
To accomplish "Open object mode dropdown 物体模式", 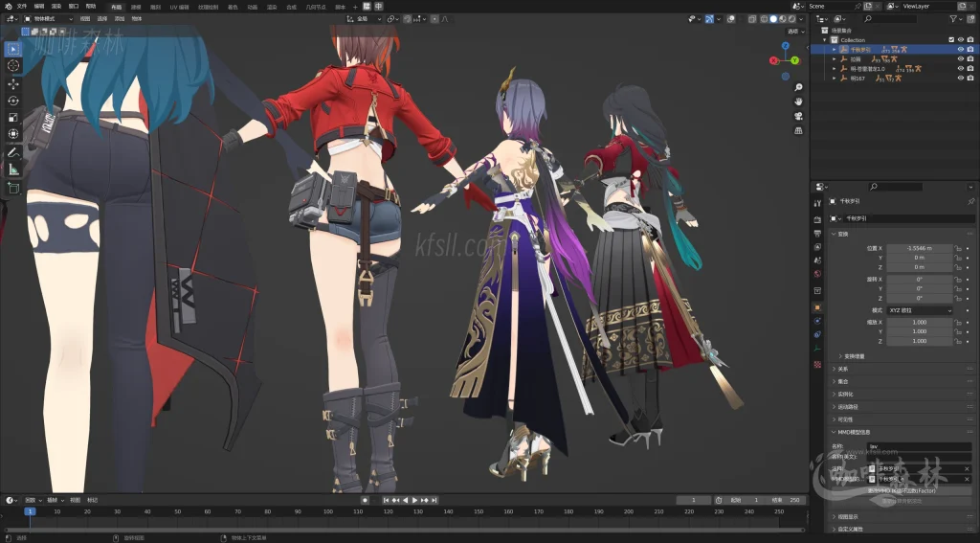I will click(x=48, y=19).
